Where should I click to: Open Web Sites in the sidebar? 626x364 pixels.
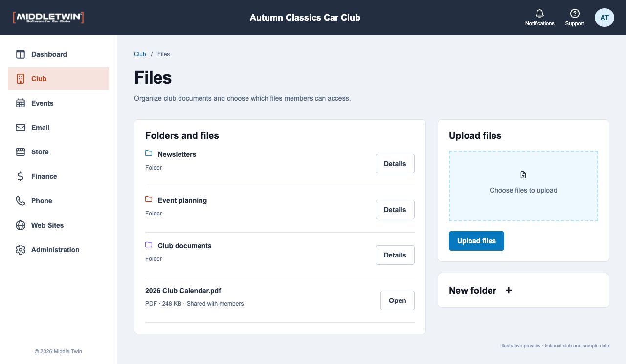coord(58,225)
